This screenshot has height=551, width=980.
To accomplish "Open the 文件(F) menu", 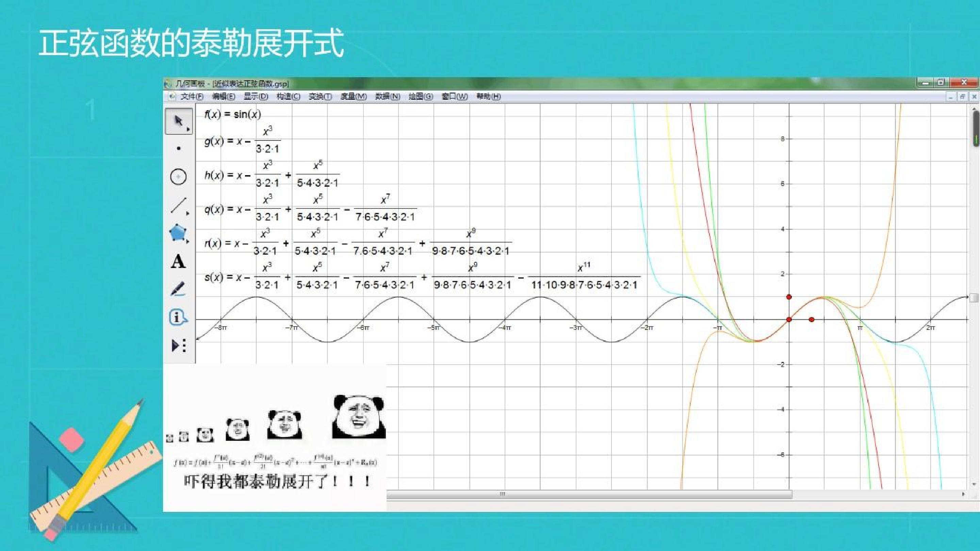I will point(192,96).
